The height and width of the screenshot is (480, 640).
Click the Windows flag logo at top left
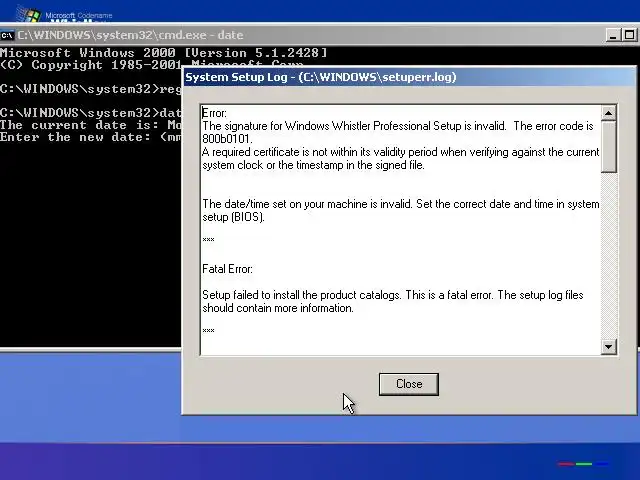tap(29, 15)
